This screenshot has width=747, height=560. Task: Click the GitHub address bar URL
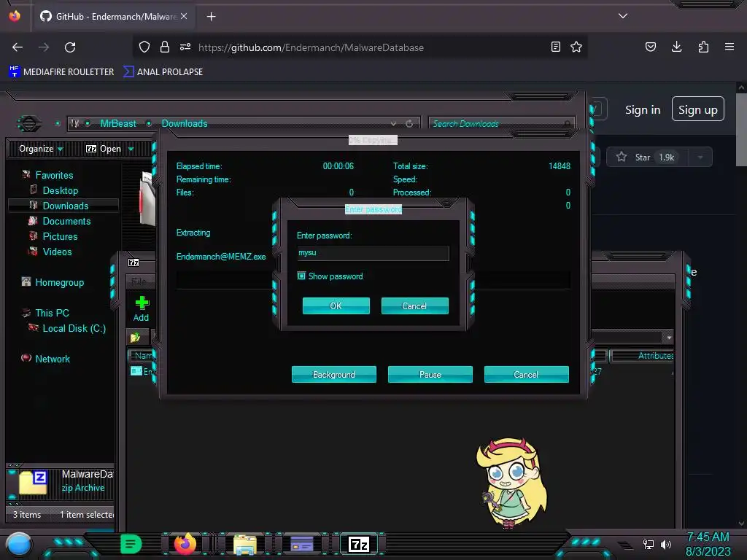311,47
